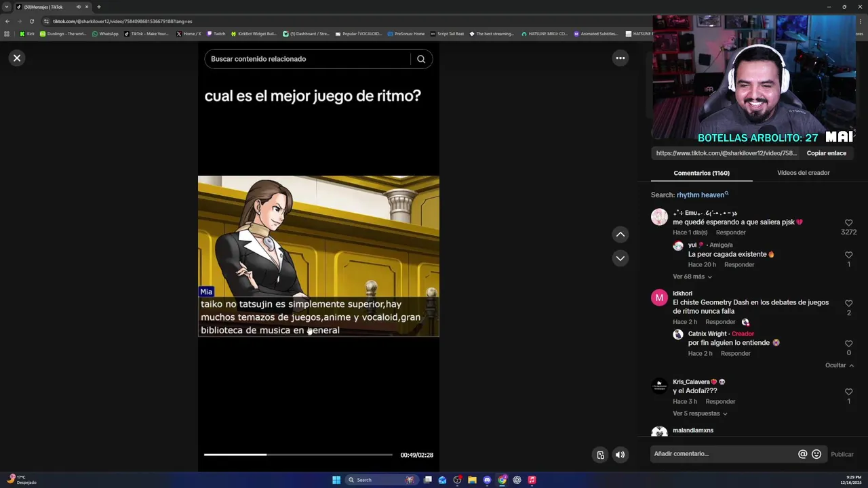Reply to Catnix Wright with 'Responder'

pos(735,354)
